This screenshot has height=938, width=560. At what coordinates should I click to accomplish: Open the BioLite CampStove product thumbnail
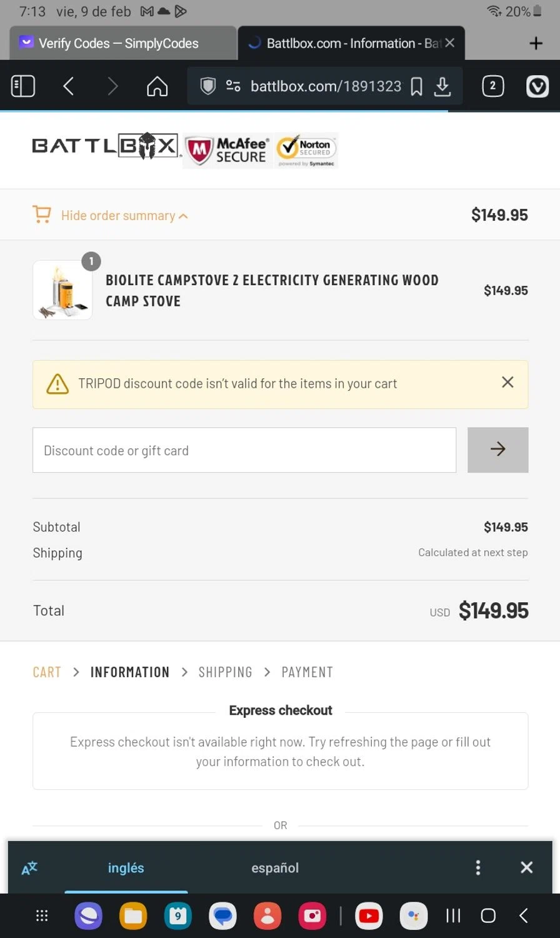(x=62, y=290)
